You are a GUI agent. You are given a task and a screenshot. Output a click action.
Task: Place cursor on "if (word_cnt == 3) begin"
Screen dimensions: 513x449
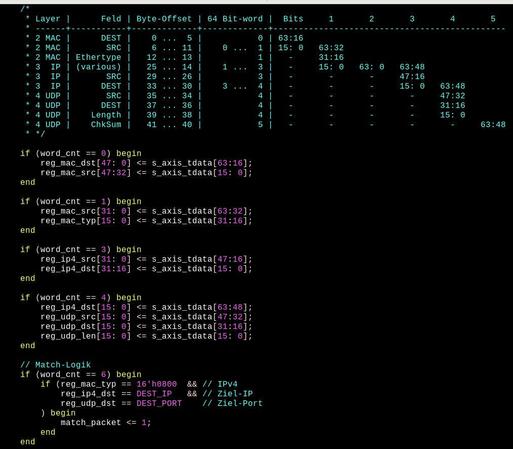81,249
